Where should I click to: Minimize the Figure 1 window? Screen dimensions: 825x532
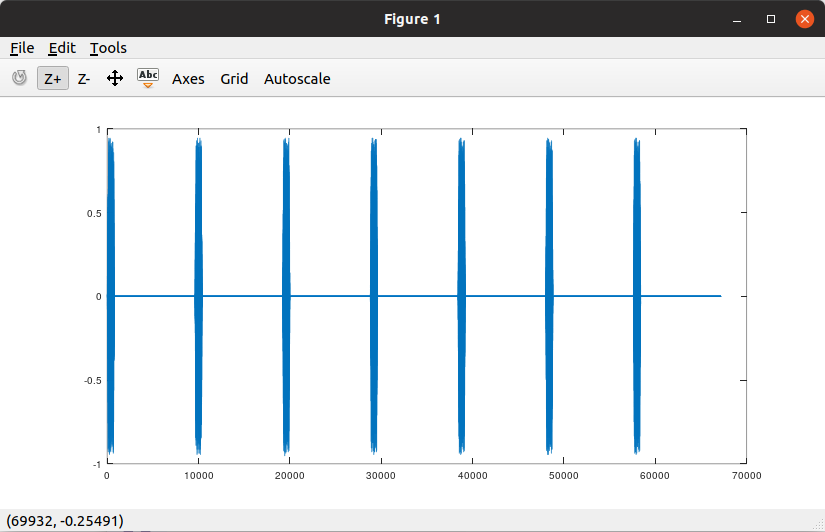click(x=737, y=19)
